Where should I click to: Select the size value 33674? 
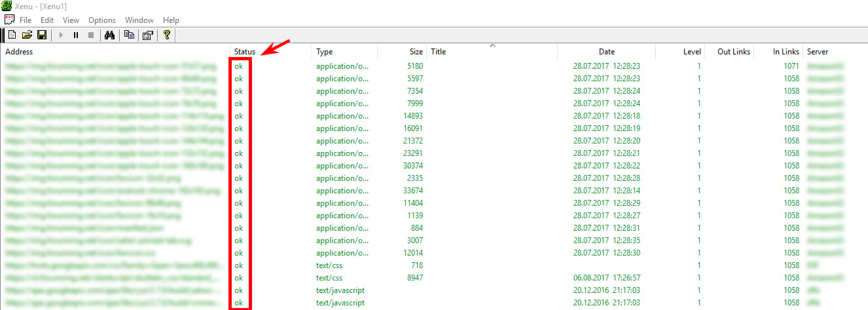[412, 191]
